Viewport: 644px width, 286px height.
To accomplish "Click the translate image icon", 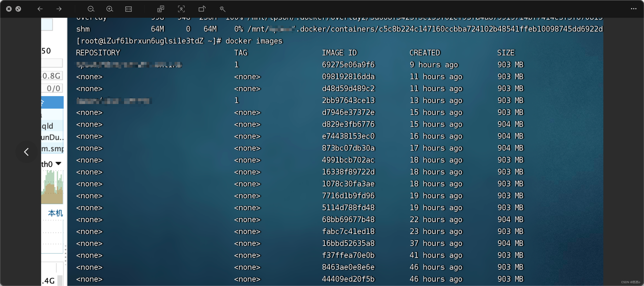I will click(x=161, y=9).
